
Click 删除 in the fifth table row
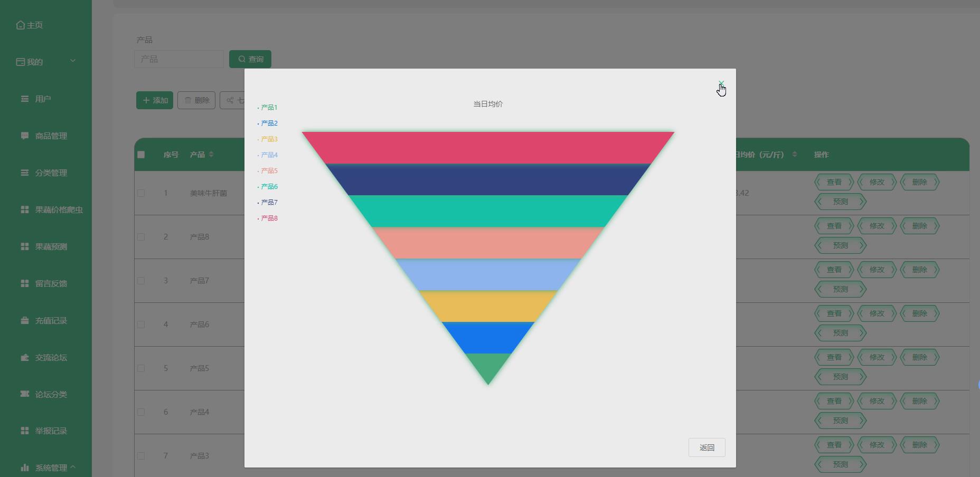point(920,357)
